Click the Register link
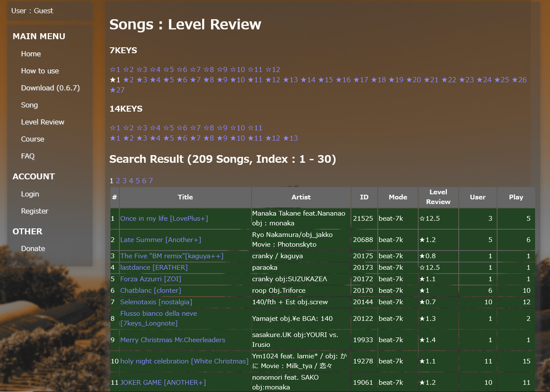Viewport: 550px width, 392px height. tap(34, 211)
